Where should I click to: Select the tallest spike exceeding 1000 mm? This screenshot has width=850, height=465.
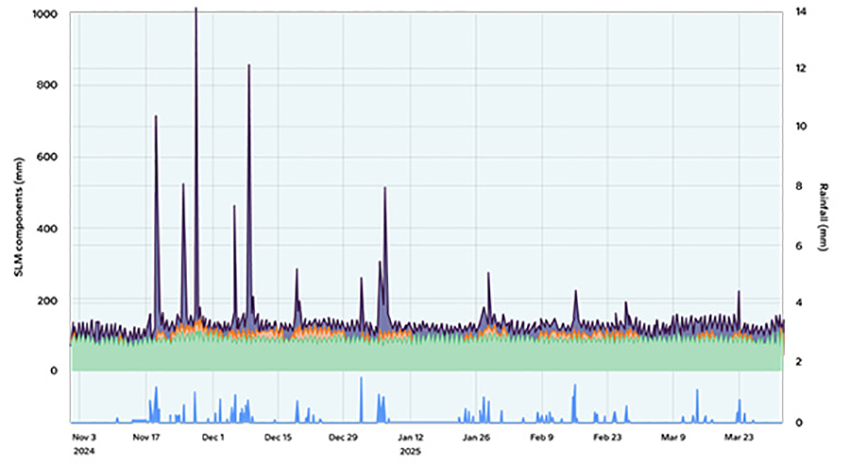click(x=195, y=12)
